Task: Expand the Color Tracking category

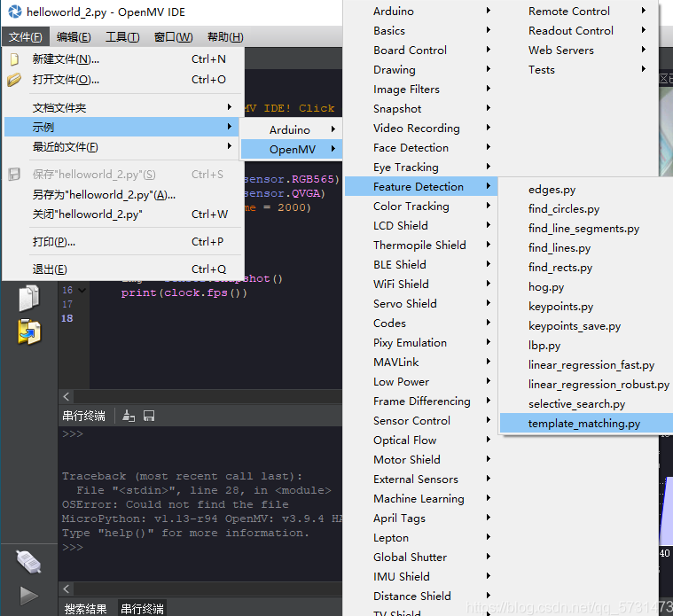Action: (x=421, y=206)
